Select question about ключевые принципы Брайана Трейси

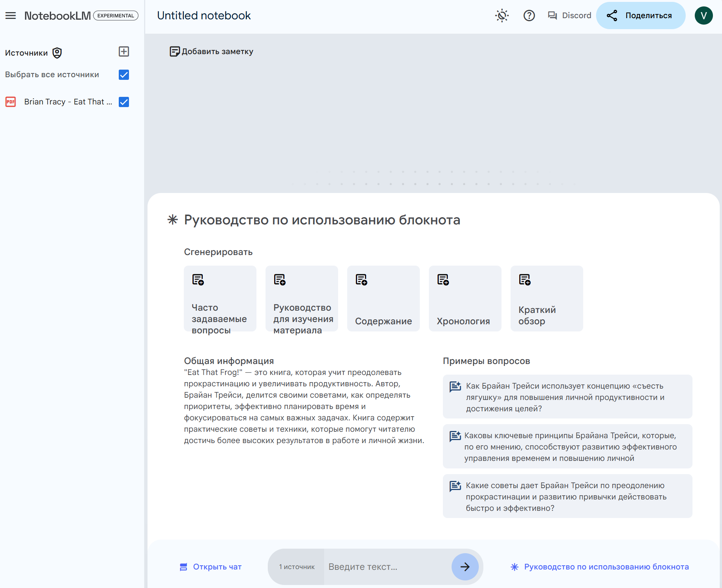point(568,446)
